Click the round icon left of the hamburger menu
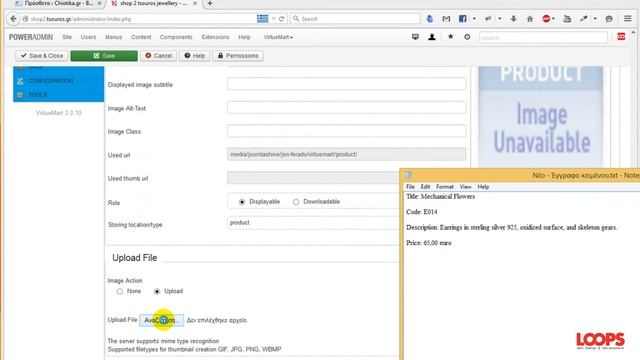The width and height of the screenshot is (640, 360). click(x=609, y=19)
